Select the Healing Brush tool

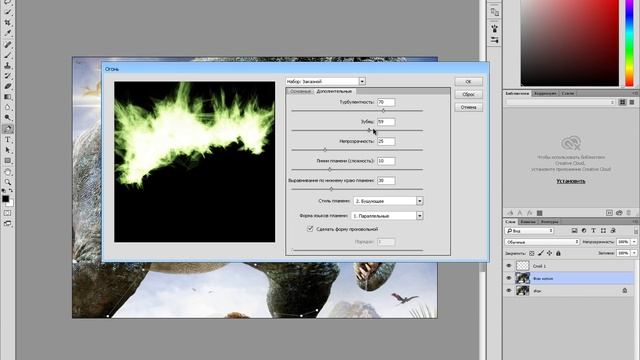point(7,44)
